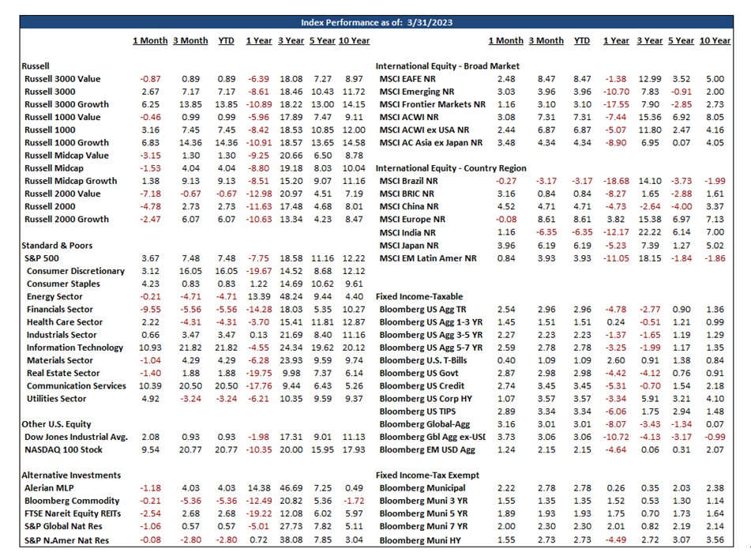The height and width of the screenshot is (560, 751).
Task: Select Information Technology 10 Year value 20.12
Action: pos(354,348)
